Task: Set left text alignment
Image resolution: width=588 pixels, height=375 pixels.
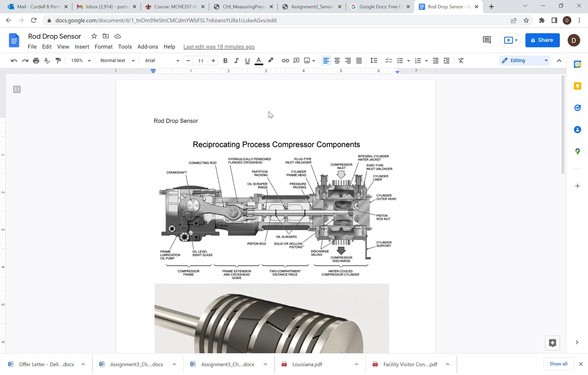Action: [x=326, y=61]
